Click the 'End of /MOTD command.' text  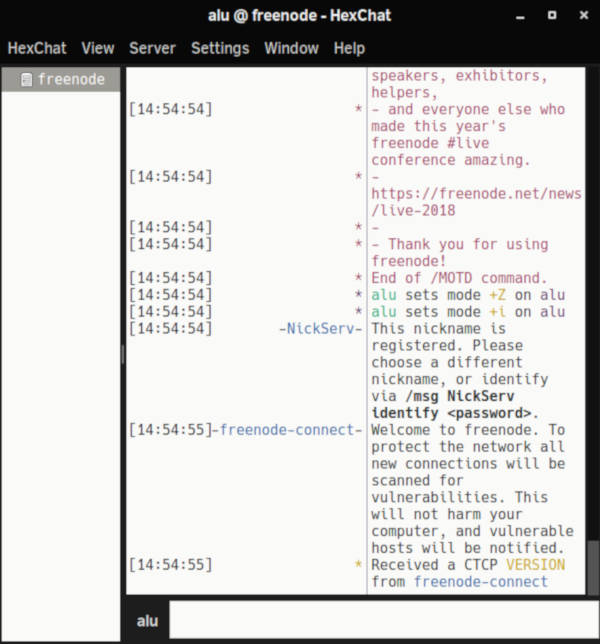pos(459,278)
